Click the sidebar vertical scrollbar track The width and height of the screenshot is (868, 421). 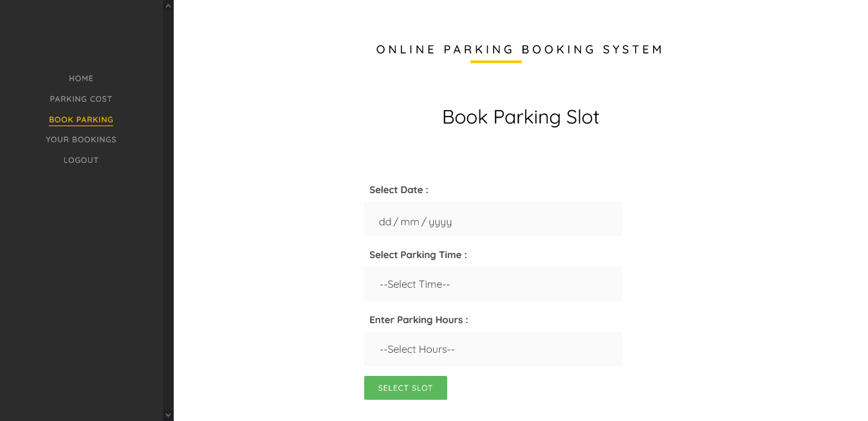pos(168,210)
